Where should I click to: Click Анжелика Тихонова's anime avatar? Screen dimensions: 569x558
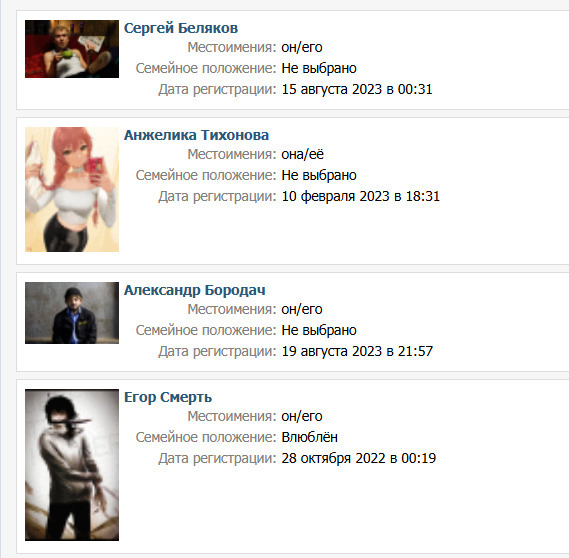tap(72, 189)
